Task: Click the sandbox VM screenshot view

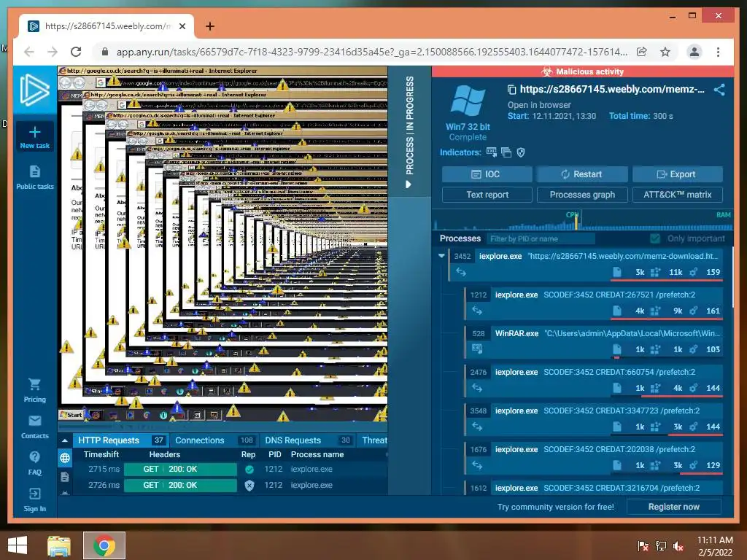Action: pos(222,244)
